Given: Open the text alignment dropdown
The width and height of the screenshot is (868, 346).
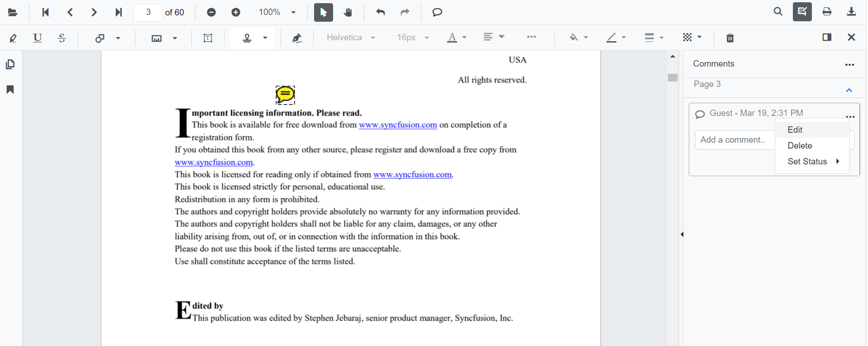Looking at the screenshot, I should (x=494, y=37).
